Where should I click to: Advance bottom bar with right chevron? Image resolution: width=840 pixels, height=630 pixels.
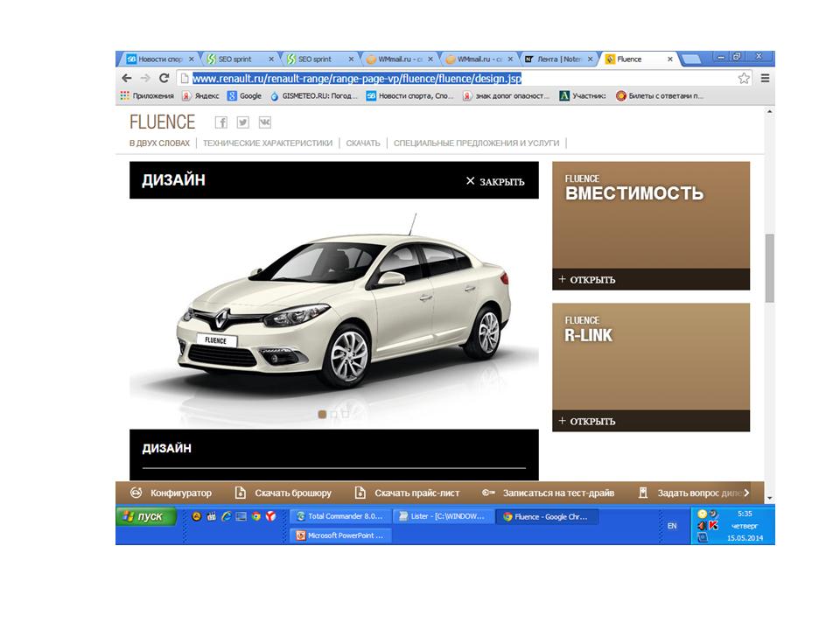[x=746, y=493]
